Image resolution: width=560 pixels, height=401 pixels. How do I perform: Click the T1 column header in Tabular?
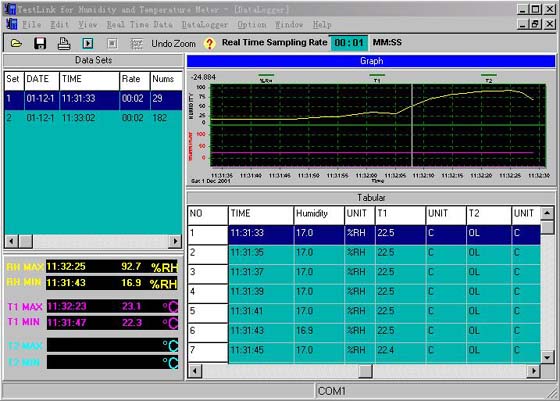click(x=401, y=215)
